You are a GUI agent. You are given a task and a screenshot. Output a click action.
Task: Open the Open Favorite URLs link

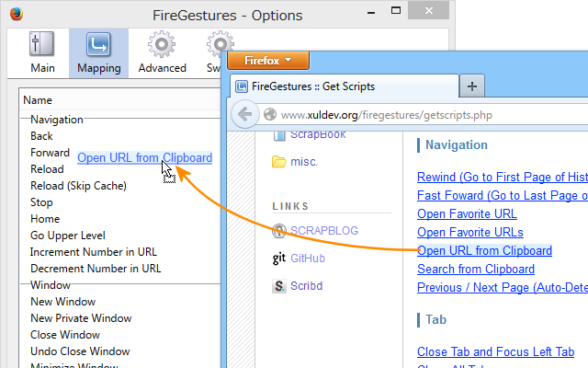[469, 233]
